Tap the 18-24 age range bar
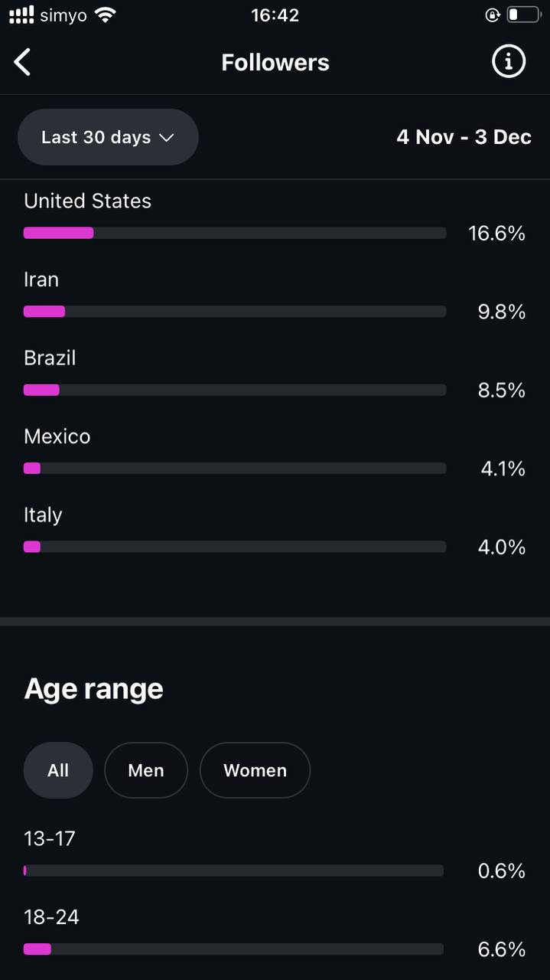The width and height of the screenshot is (550, 980). click(233, 949)
